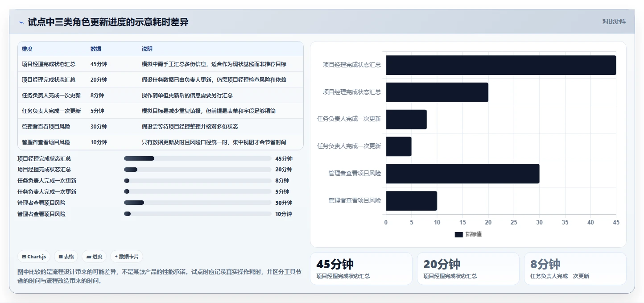644x303 pixels.
Task: Click the 45分钟 cell in table 数据 column
Action: [x=99, y=64]
